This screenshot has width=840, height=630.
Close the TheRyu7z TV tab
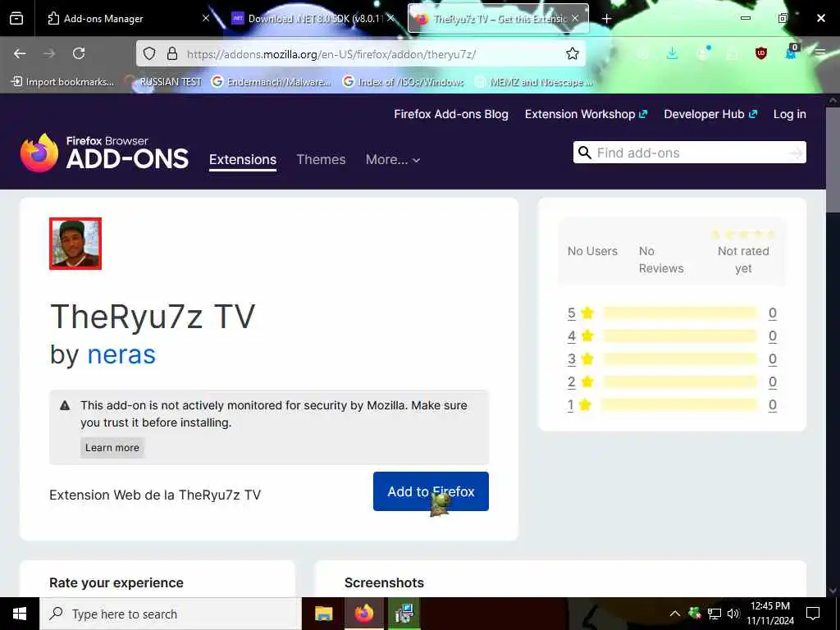(575, 18)
